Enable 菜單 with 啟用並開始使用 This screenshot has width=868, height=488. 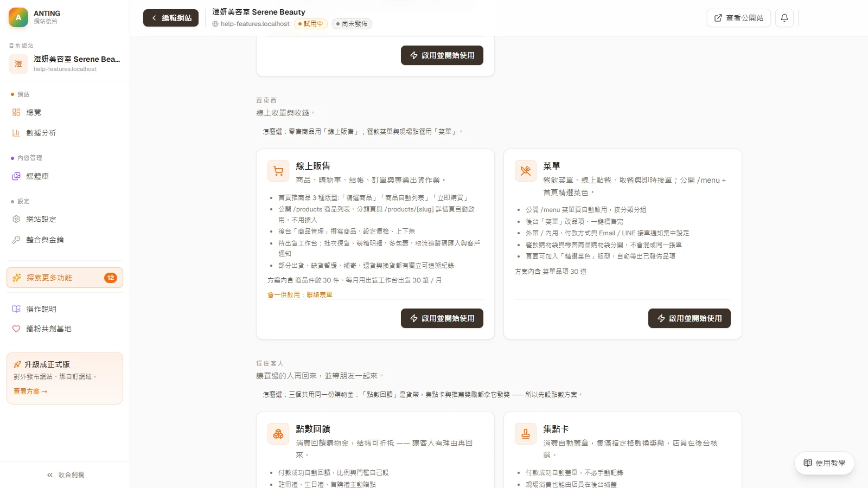tap(690, 318)
